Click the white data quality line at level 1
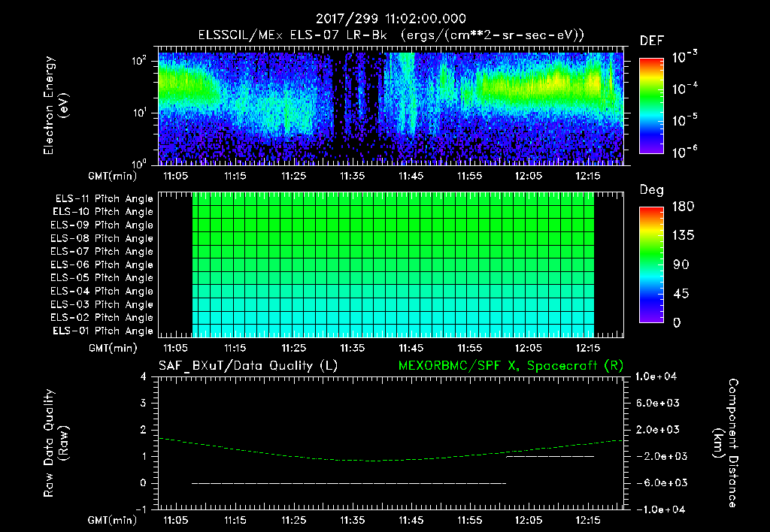 550,456
